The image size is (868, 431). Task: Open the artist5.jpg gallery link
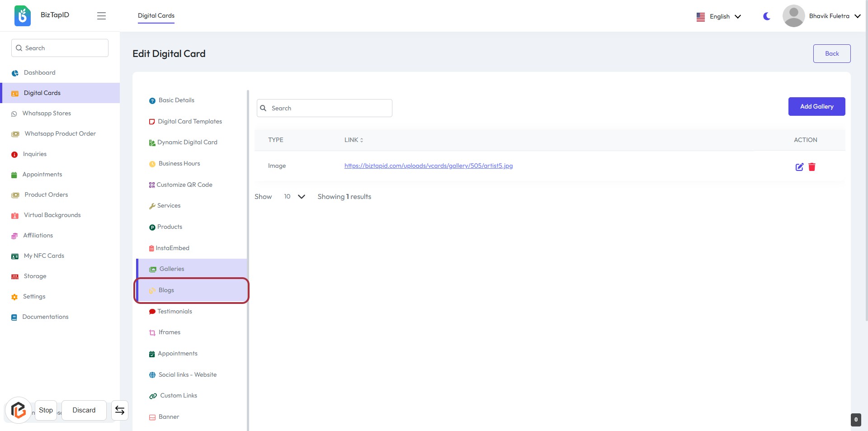tap(428, 166)
